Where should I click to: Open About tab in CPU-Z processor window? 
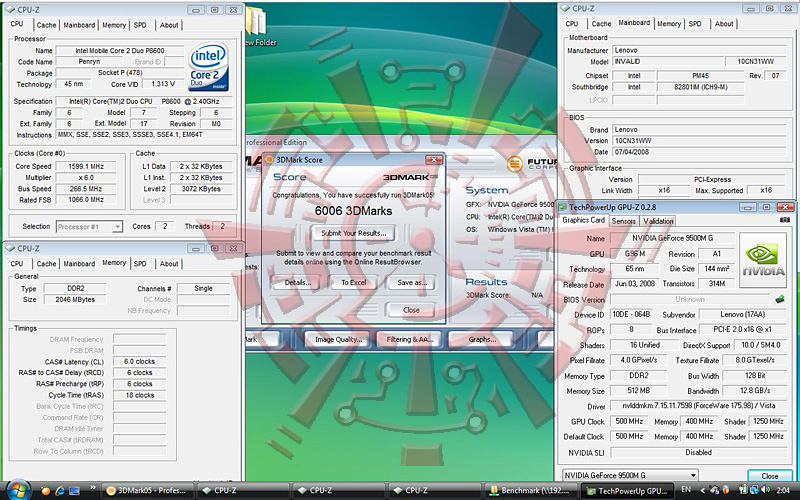point(169,25)
